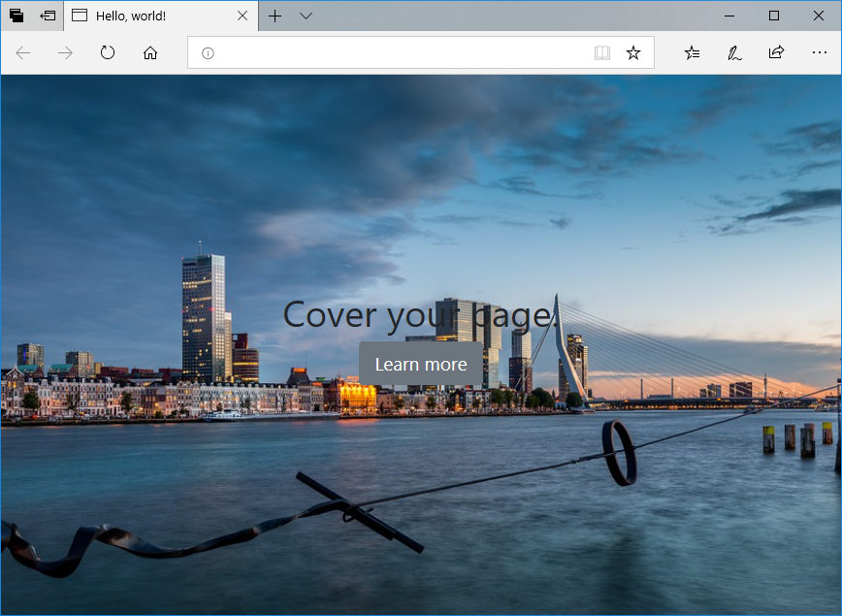
Task: Open the Settings and more menu
Action: (x=820, y=52)
